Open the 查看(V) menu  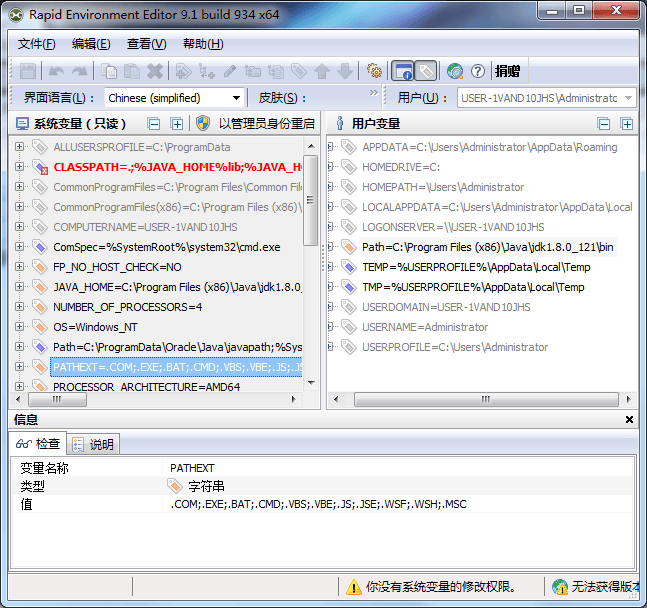point(146,44)
